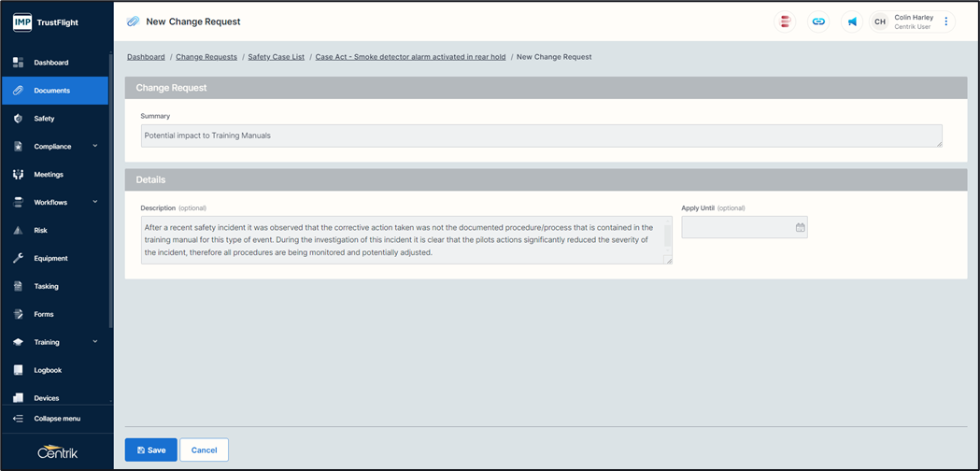Screen dimensions: 980x471
Task: Click the Workflows icon in sidebar
Action: click(18, 203)
